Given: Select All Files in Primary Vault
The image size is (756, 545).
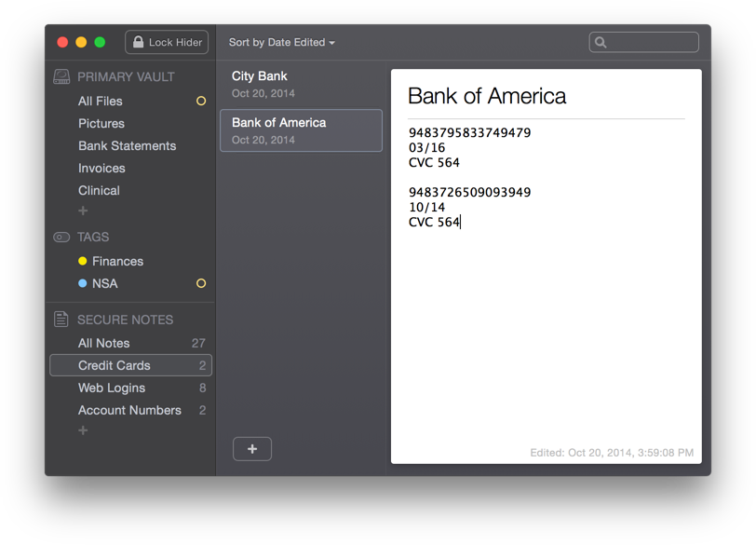Looking at the screenshot, I should [101, 102].
